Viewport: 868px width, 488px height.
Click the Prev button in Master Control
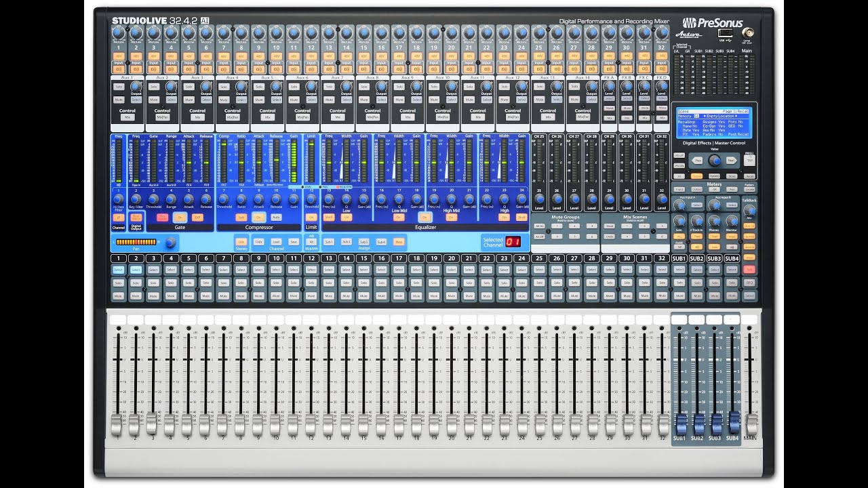pyautogui.click(x=697, y=161)
